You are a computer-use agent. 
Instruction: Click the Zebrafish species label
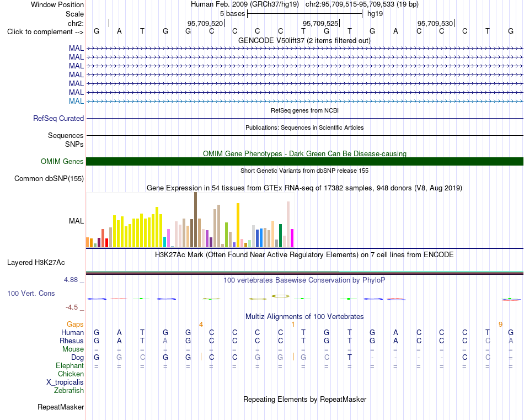tap(69, 390)
